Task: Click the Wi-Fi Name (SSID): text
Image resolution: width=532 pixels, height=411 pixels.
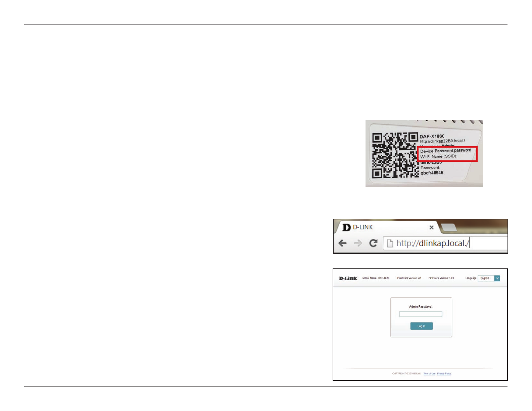Action: pos(439,156)
